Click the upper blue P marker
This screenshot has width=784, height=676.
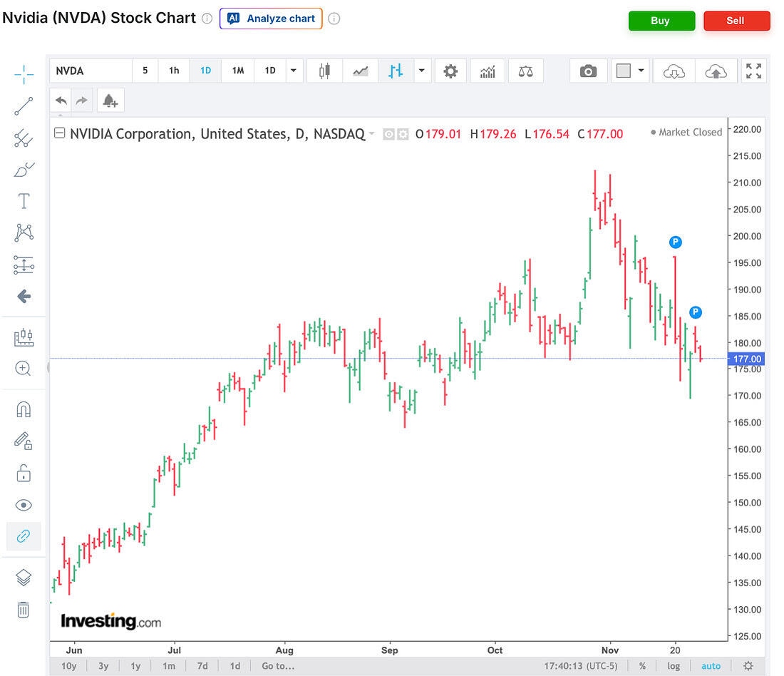coord(676,242)
